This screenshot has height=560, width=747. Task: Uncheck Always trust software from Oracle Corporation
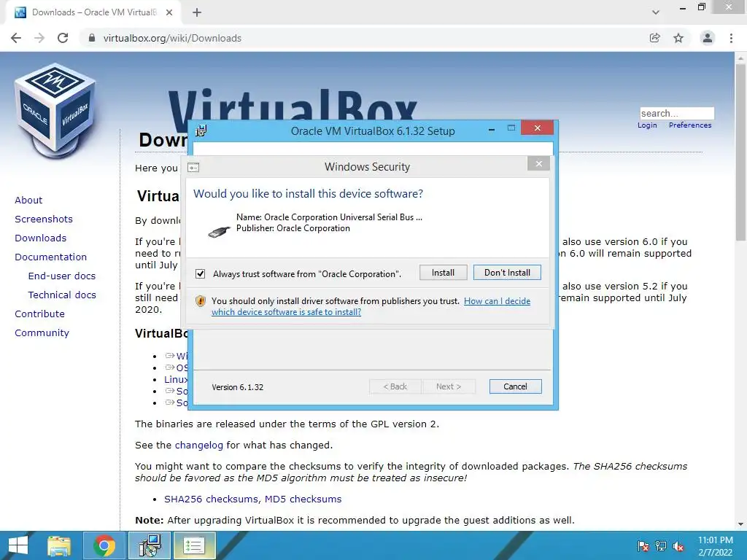tap(200, 274)
